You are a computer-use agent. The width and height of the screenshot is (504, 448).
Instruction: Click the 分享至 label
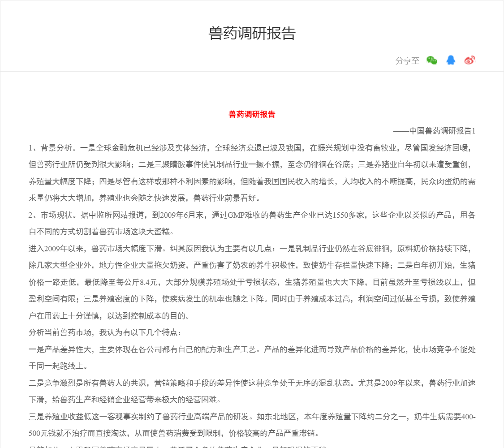click(407, 61)
